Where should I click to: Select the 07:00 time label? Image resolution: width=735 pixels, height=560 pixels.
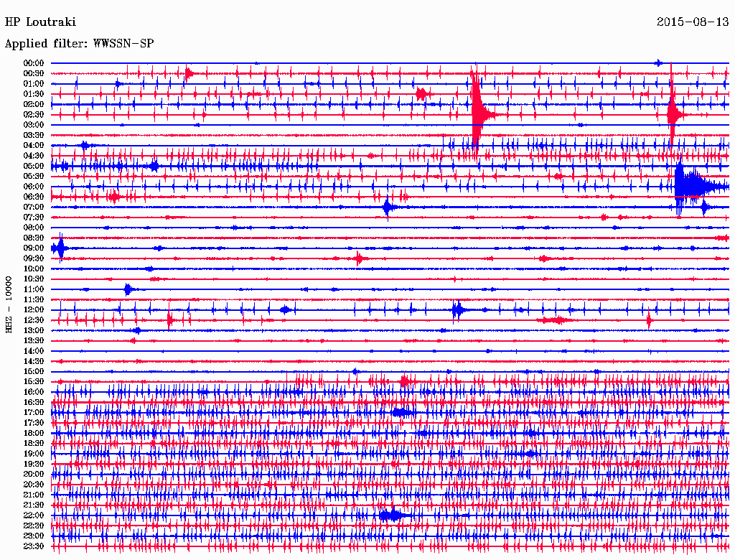point(34,207)
